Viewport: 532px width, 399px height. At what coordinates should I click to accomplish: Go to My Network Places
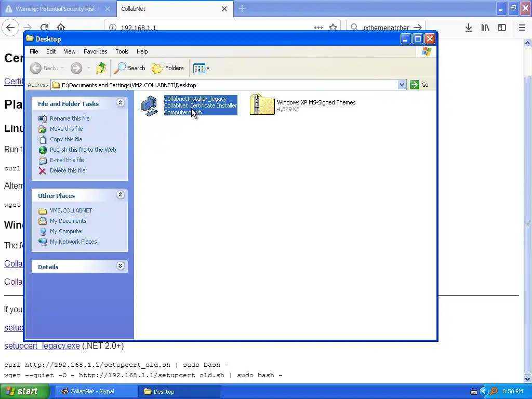(x=73, y=242)
